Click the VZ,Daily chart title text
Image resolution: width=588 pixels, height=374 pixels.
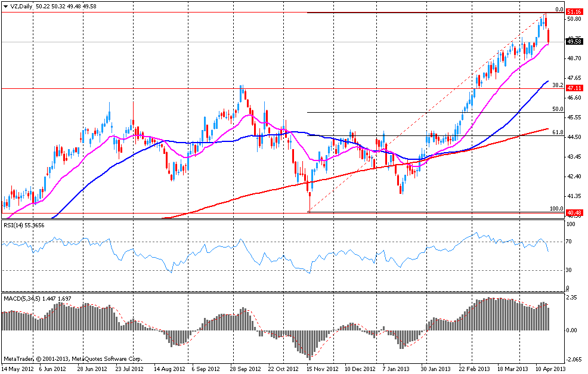click(21, 7)
